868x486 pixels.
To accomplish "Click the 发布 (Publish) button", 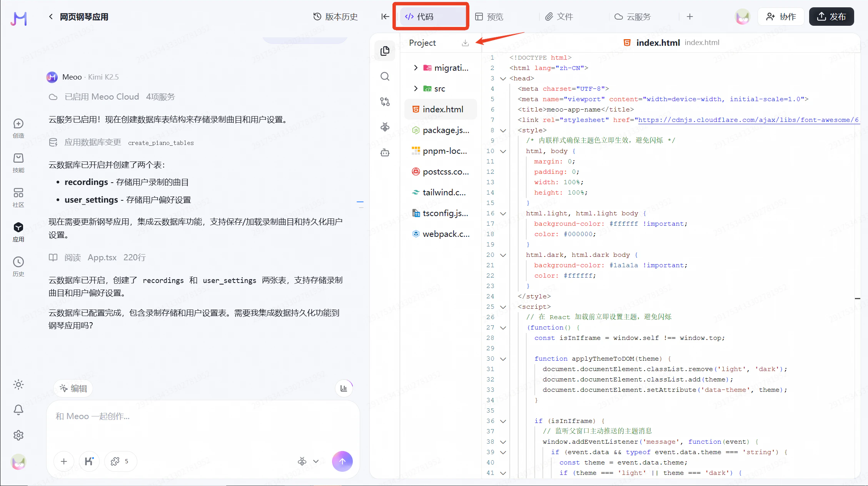I will pyautogui.click(x=831, y=17).
